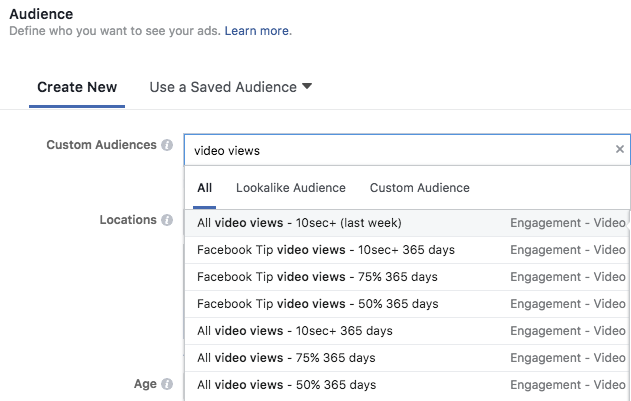Click the Age field label
This screenshot has height=401, width=631.
pos(145,384)
